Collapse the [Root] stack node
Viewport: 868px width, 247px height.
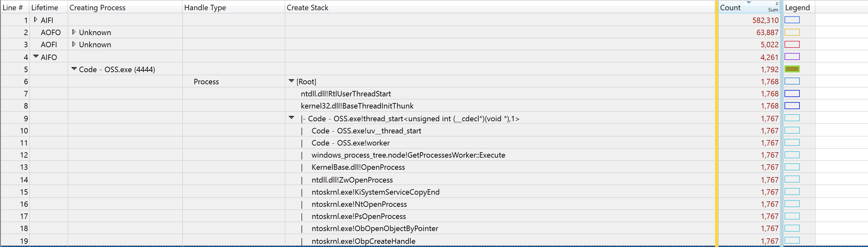point(292,81)
